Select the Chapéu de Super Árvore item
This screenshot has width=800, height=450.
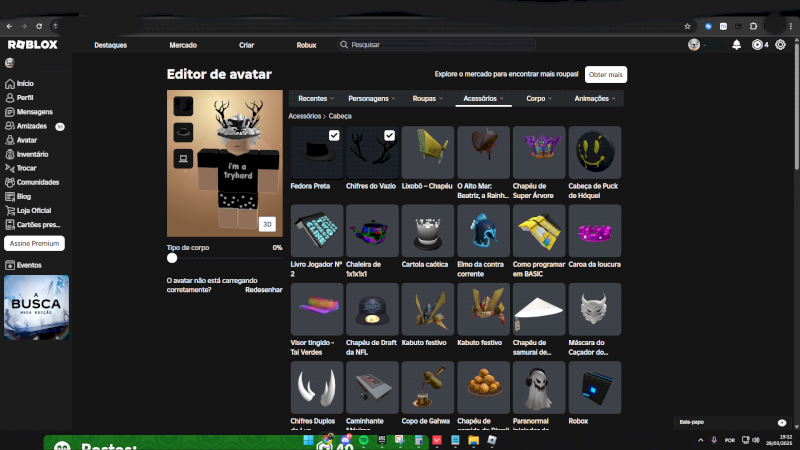pyautogui.click(x=539, y=163)
